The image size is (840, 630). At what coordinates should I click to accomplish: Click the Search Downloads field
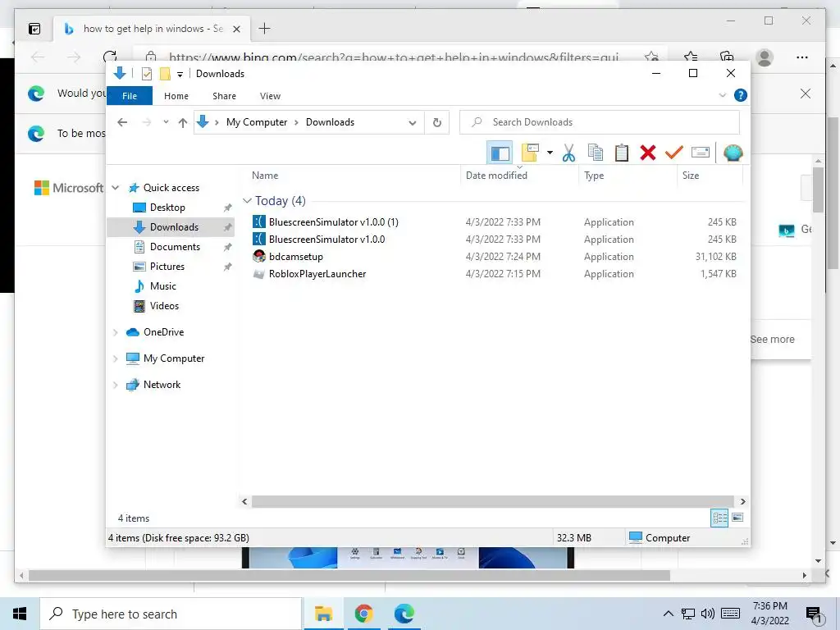[600, 122]
